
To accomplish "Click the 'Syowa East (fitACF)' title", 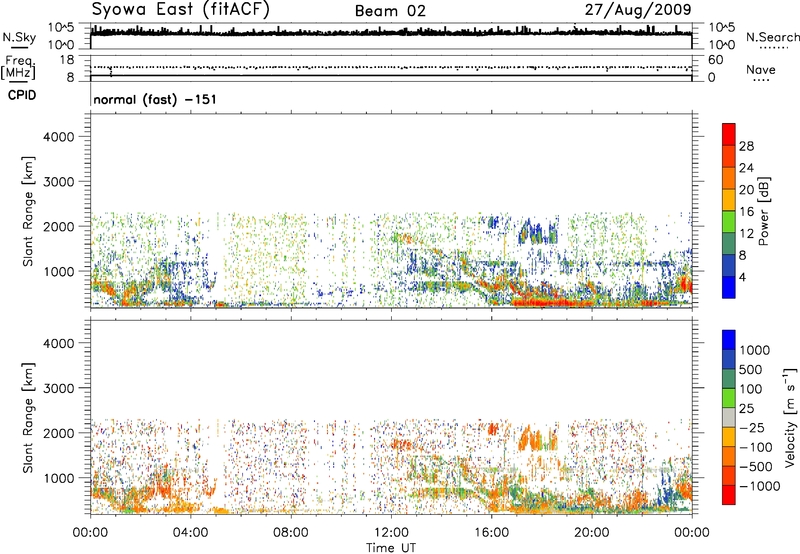I will pyautogui.click(x=180, y=9).
